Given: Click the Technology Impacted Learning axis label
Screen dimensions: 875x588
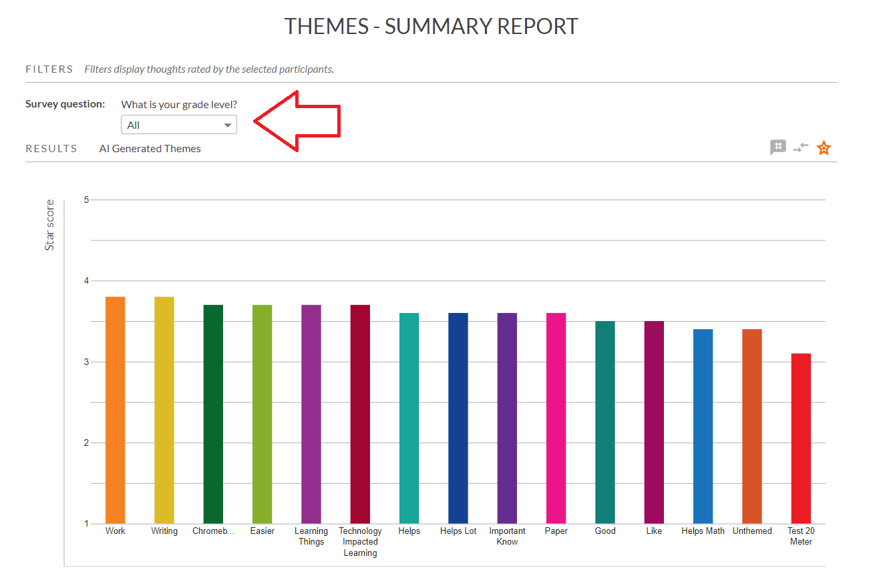Looking at the screenshot, I should pyautogui.click(x=360, y=542).
